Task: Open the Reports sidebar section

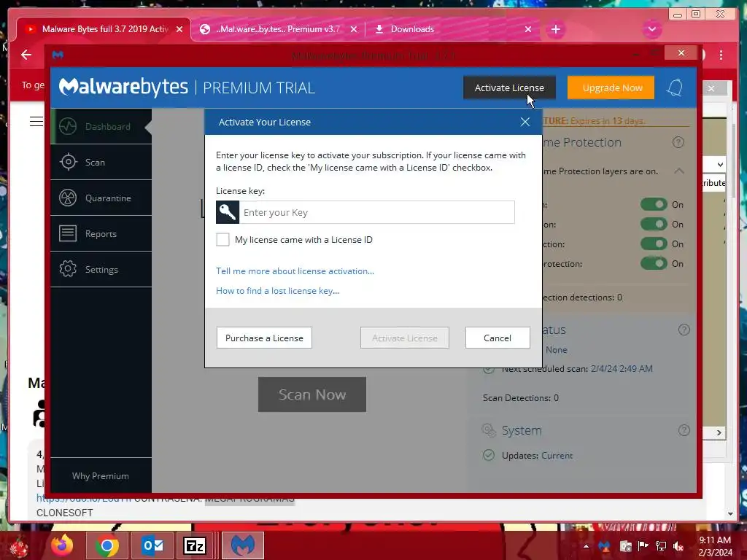Action: (x=101, y=234)
